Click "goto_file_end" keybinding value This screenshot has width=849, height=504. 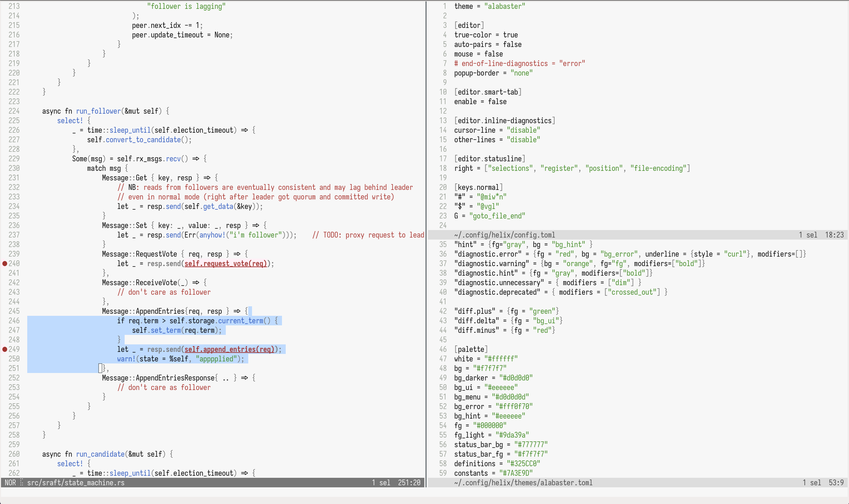(x=497, y=216)
